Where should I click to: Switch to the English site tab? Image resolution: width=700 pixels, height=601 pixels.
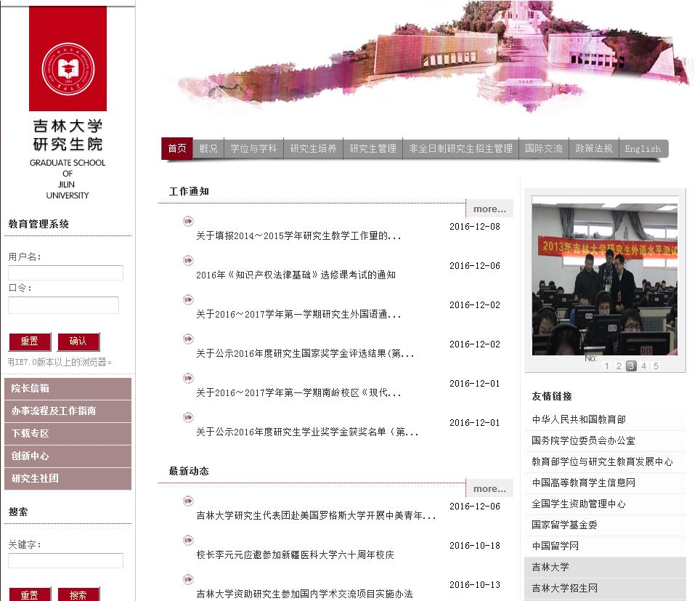(x=643, y=148)
